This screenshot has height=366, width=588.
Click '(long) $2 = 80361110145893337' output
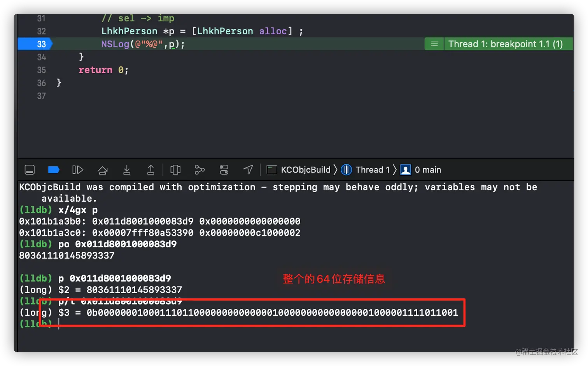pyautogui.click(x=101, y=290)
